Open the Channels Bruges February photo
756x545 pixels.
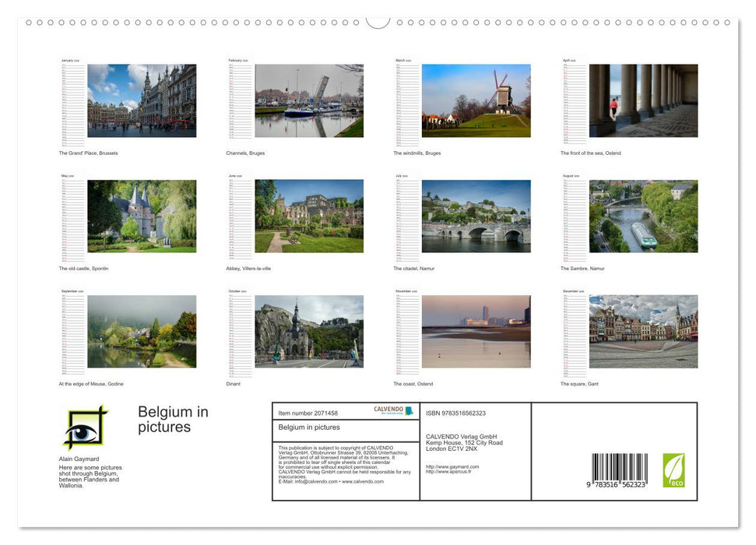pyautogui.click(x=309, y=100)
